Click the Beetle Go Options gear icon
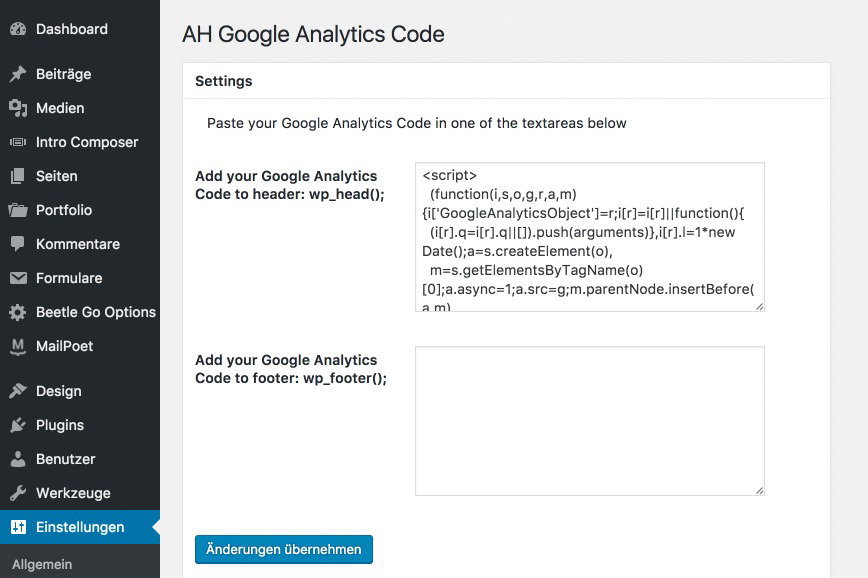Image resolution: width=868 pixels, height=578 pixels. [x=18, y=312]
